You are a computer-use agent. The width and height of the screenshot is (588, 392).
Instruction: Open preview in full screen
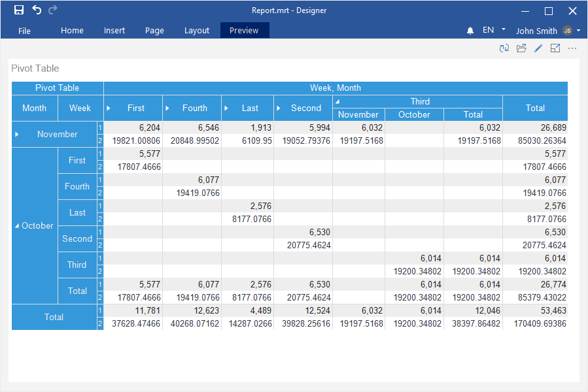[x=555, y=48]
